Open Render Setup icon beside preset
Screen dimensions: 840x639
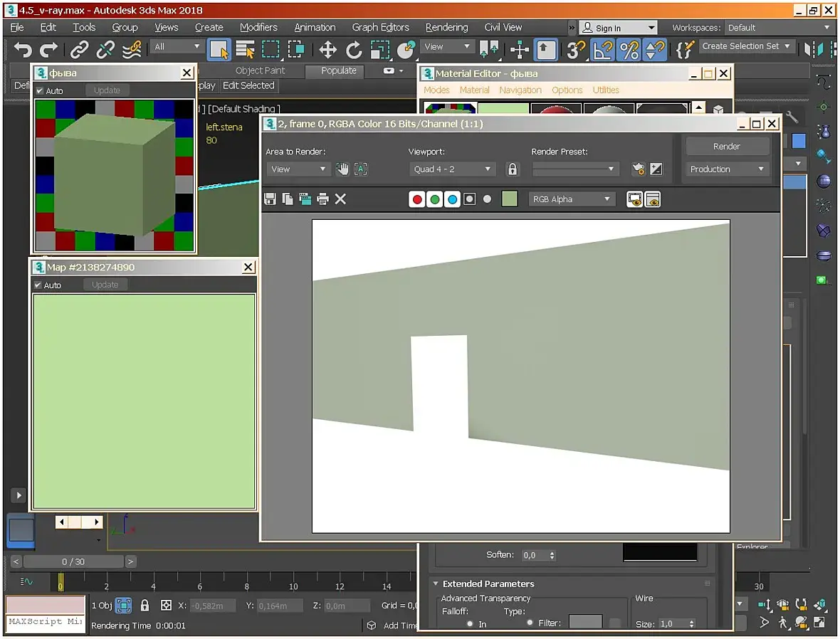pos(638,169)
